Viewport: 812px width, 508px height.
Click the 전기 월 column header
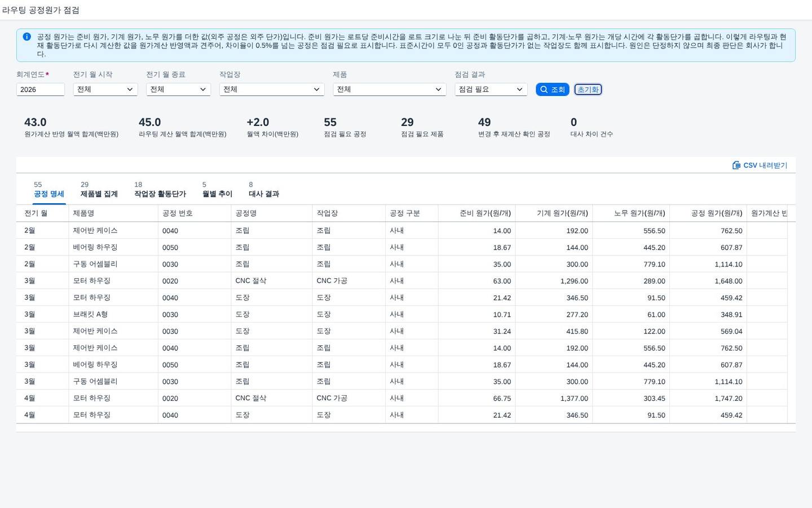point(42,213)
